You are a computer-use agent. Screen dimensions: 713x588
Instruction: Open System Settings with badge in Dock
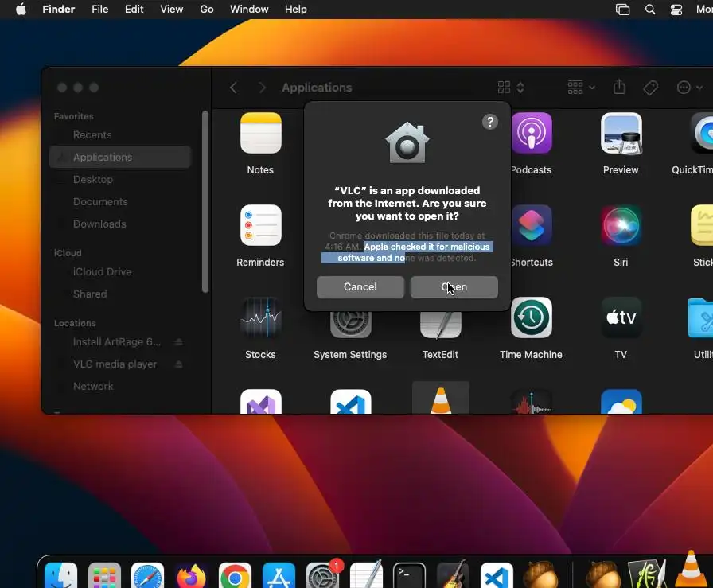click(323, 574)
